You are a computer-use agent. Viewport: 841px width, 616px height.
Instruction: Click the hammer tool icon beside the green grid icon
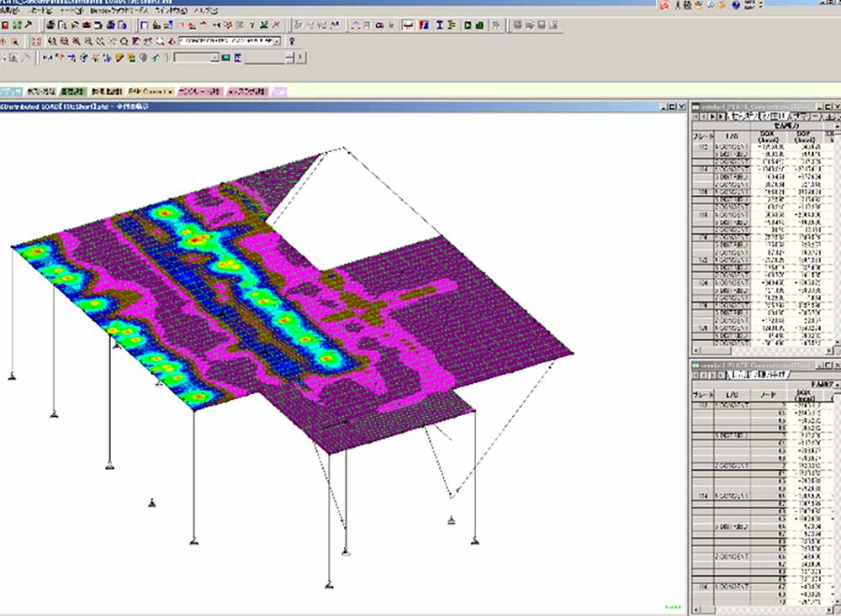coord(29,24)
